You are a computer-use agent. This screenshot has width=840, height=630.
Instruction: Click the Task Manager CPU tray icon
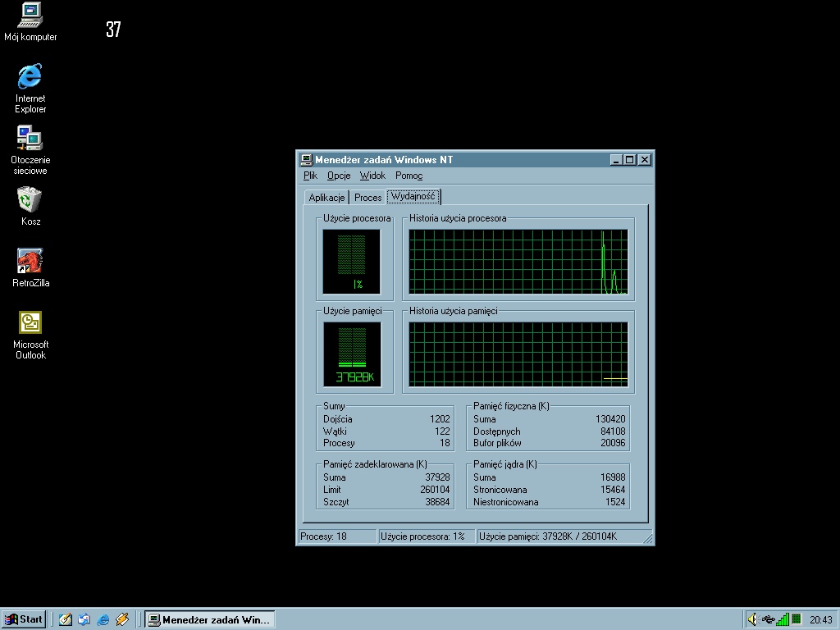pos(797,619)
